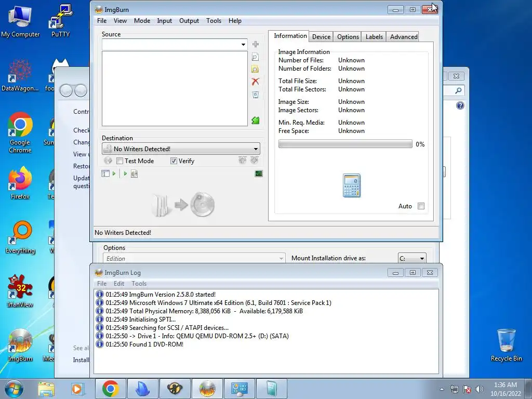Screen dimensions: 532x399
Task: Click 'ImgBurn Version 2.5.8.0 started!' log line
Action: point(160,295)
